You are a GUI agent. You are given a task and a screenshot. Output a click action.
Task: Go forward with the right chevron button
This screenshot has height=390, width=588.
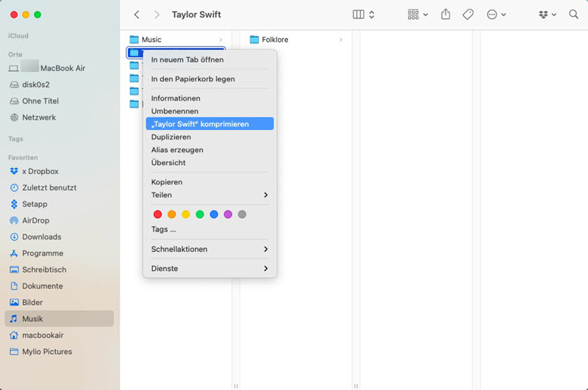click(157, 15)
